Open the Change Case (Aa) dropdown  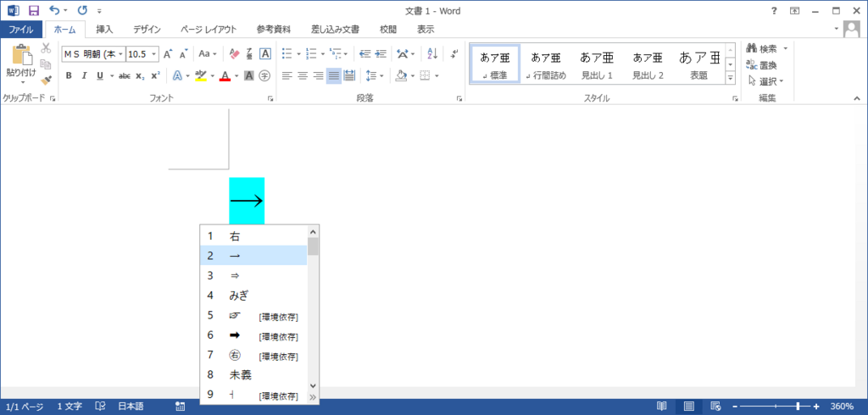pyautogui.click(x=209, y=53)
